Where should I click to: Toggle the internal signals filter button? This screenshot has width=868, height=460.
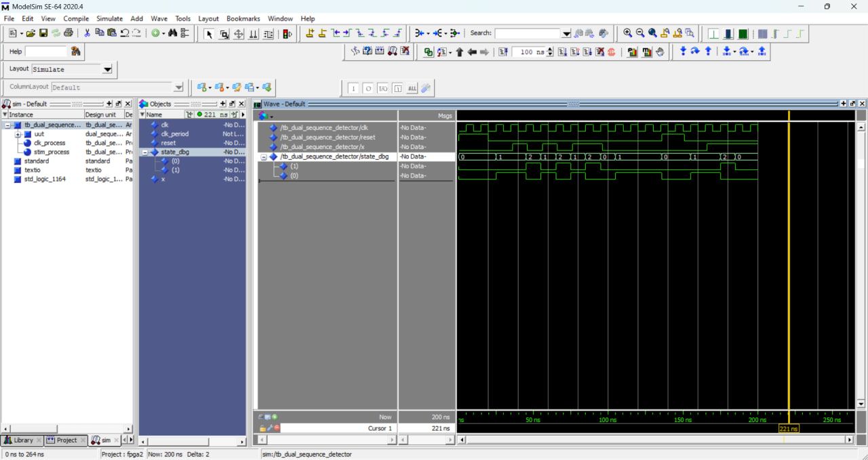coord(397,88)
